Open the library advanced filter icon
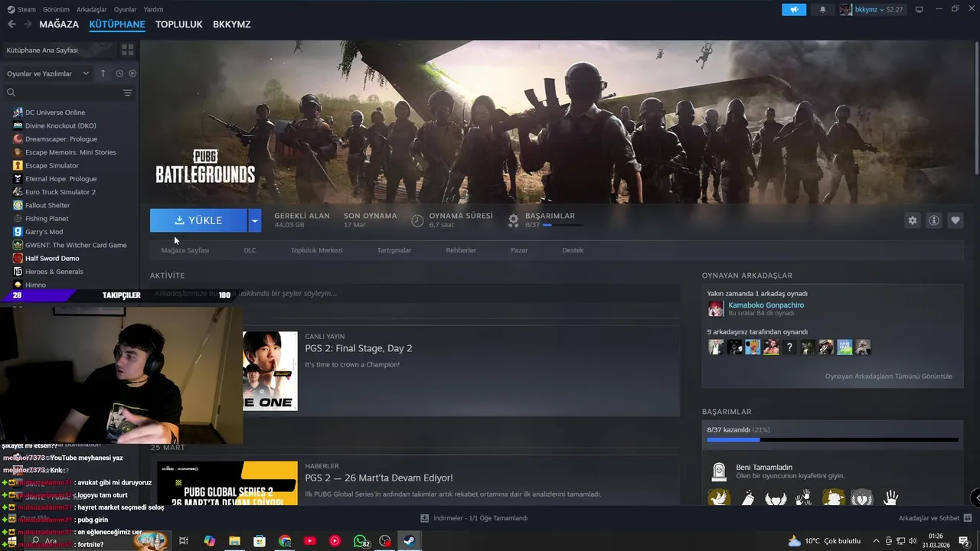 click(x=127, y=93)
